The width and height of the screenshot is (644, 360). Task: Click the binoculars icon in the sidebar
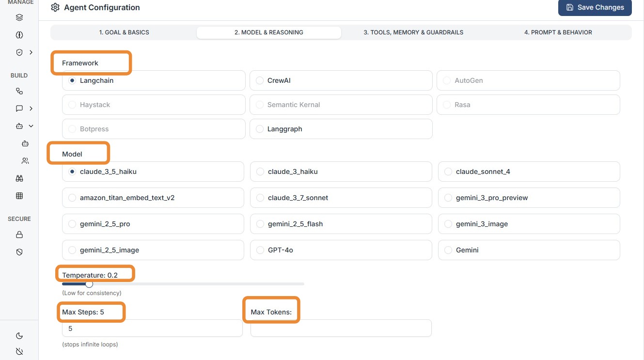[19, 178]
